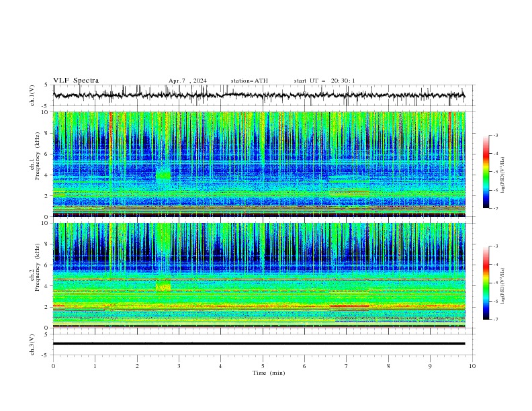Click time axis tick label "9"
532x411 pixels.
click(430, 366)
